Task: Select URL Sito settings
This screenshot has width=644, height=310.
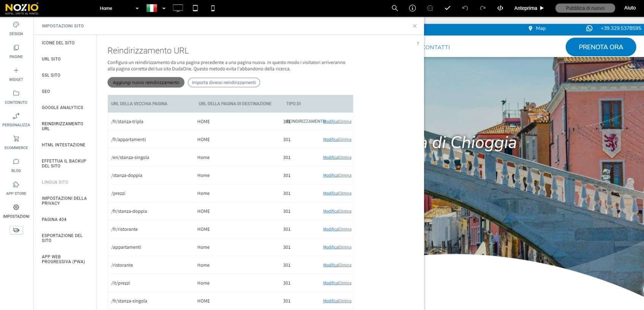Action: click(51, 59)
